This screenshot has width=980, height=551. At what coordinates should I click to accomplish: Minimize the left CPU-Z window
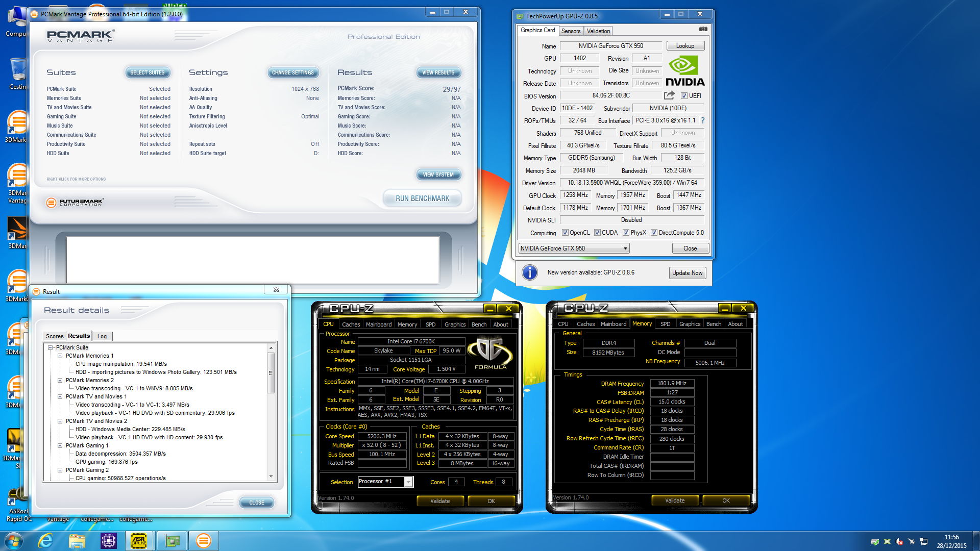click(490, 309)
